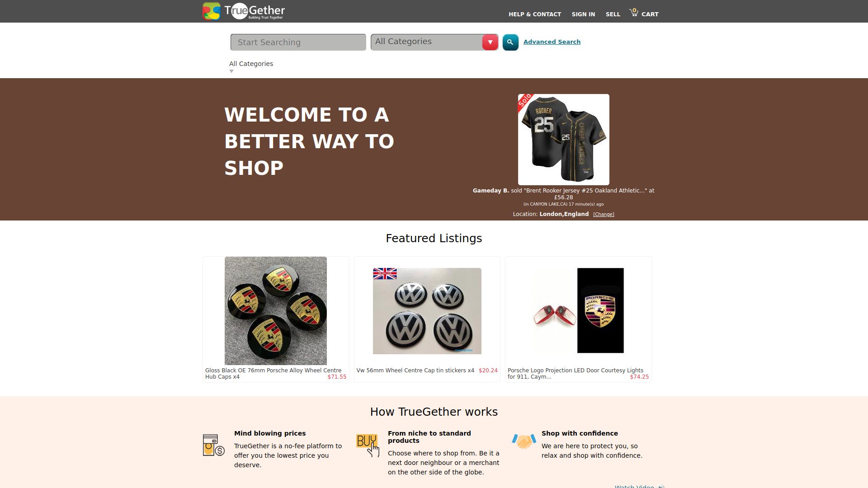868x488 pixels.
Task: Open Advanced Search link
Action: 552,42
